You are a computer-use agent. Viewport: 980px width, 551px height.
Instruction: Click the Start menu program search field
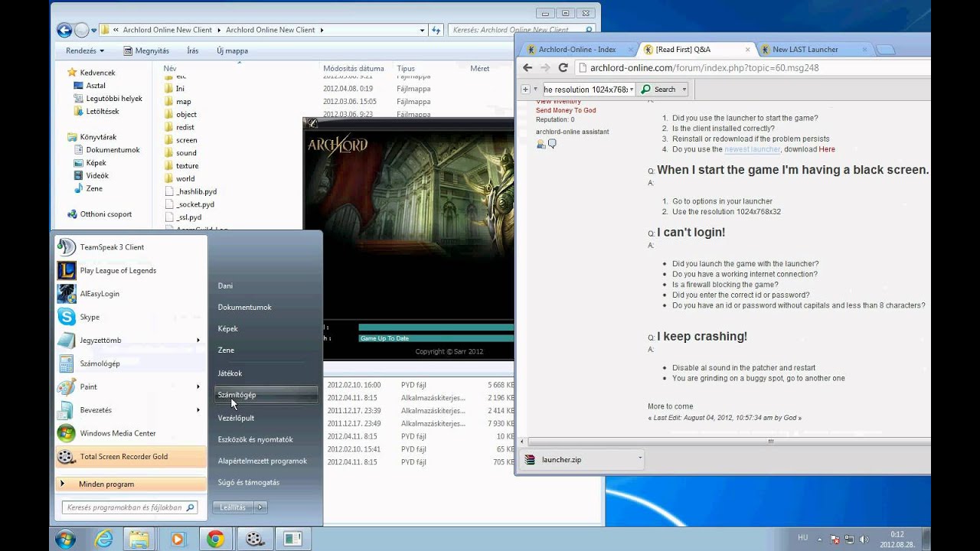[x=129, y=507]
